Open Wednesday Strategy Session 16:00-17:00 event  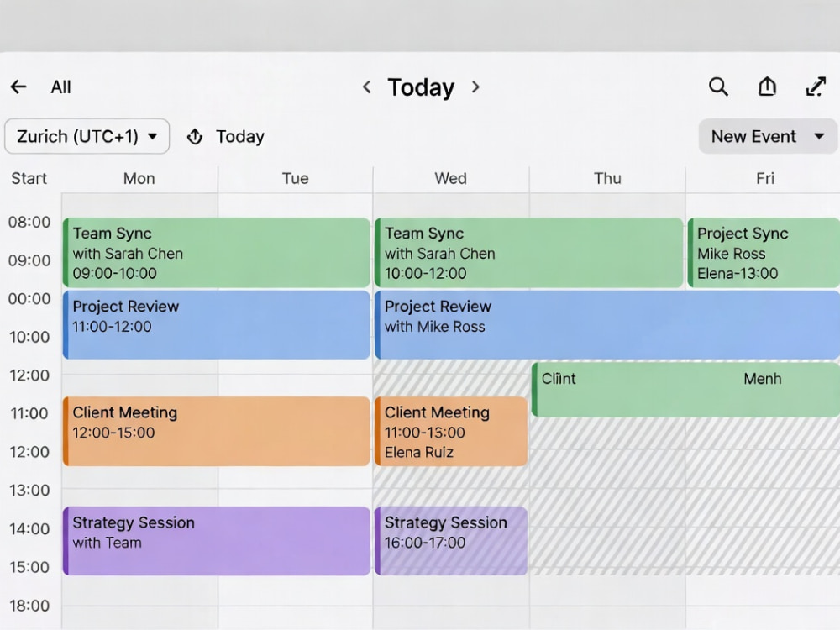pos(451,541)
